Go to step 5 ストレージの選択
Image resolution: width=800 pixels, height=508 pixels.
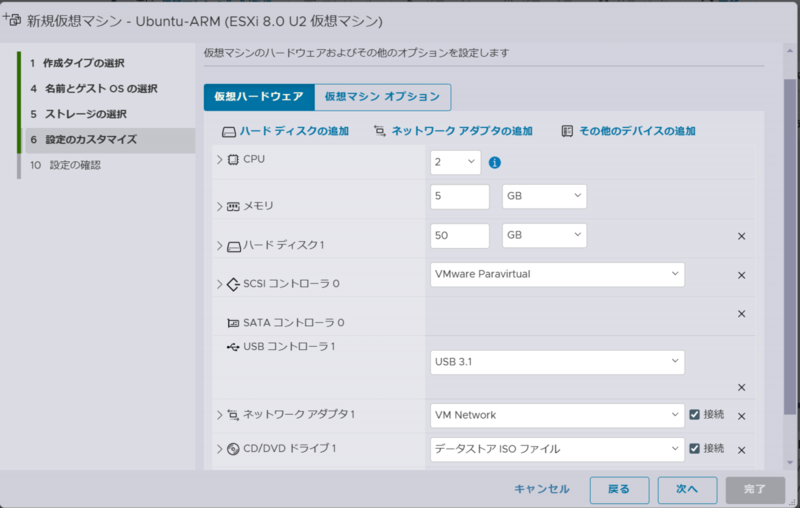[78, 114]
